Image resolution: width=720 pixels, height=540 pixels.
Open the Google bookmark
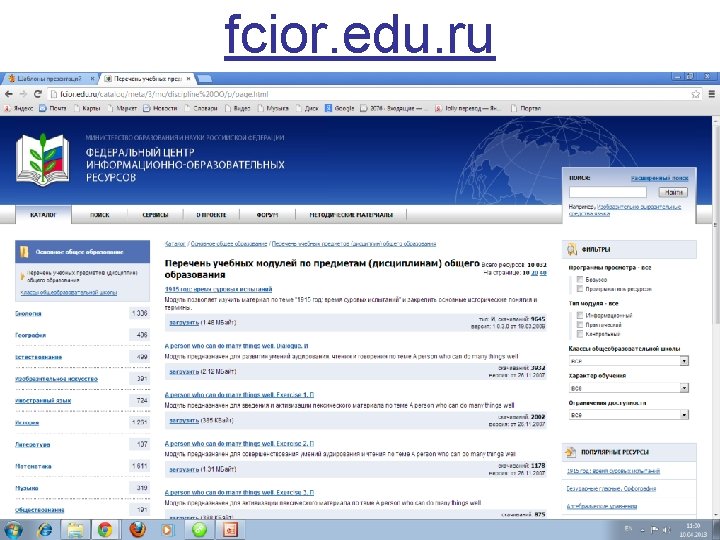point(340,108)
